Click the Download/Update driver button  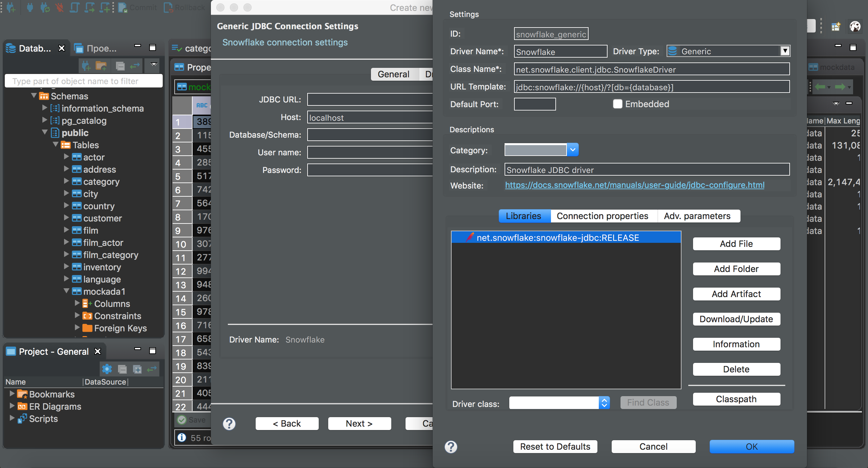(x=735, y=319)
